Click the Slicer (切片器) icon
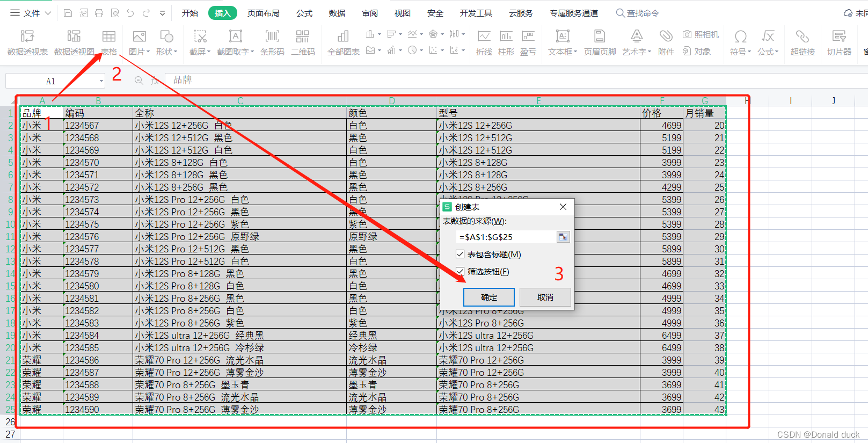 [x=839, y=43]
